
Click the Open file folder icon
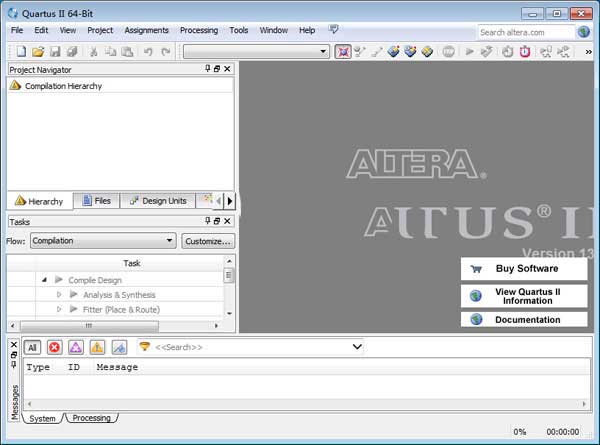click(x=38, y=51)
